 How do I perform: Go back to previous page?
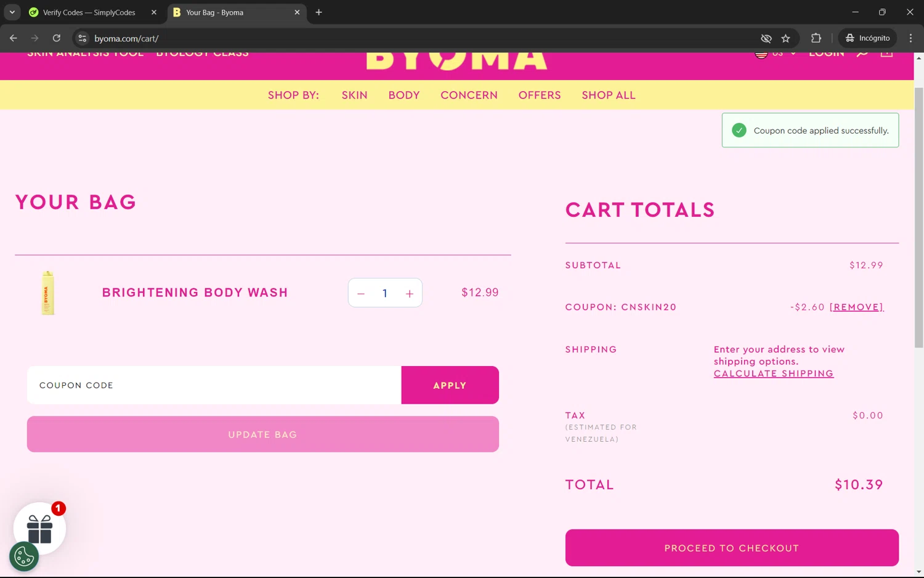point(13,38)
